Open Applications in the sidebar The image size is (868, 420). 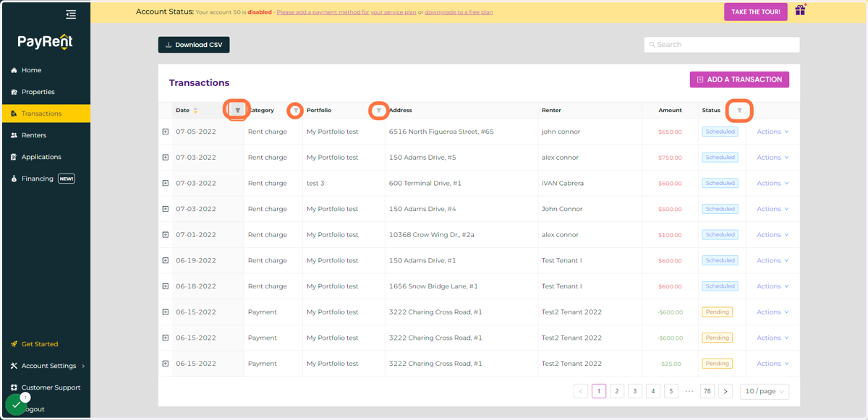click(46, 157)
